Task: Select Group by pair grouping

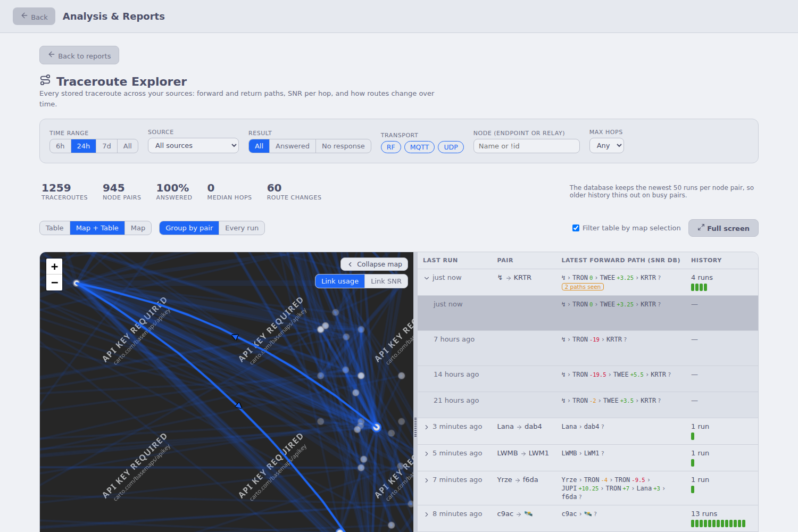Action: pos(189,228)
